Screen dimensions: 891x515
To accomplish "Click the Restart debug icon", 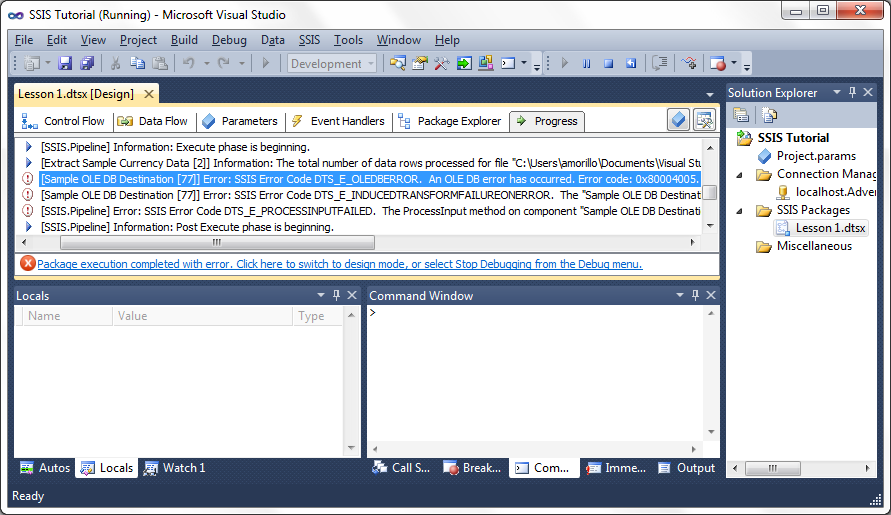I will [631, 63].
